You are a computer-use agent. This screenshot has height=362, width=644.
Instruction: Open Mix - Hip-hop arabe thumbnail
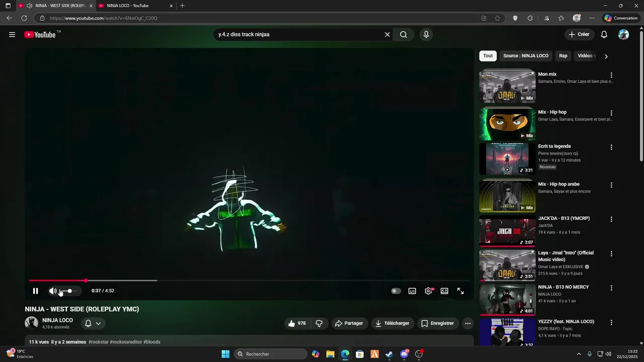(x=507, y=196)
